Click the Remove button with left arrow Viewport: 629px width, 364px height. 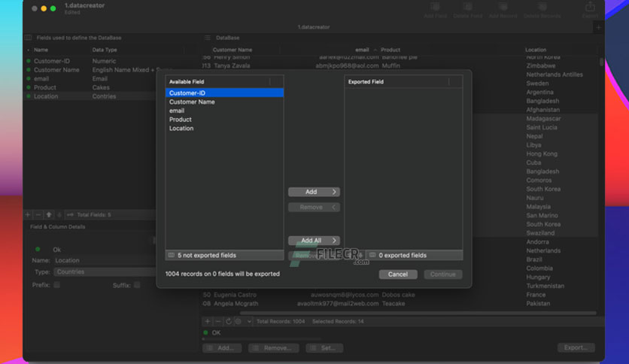(314, 208)
